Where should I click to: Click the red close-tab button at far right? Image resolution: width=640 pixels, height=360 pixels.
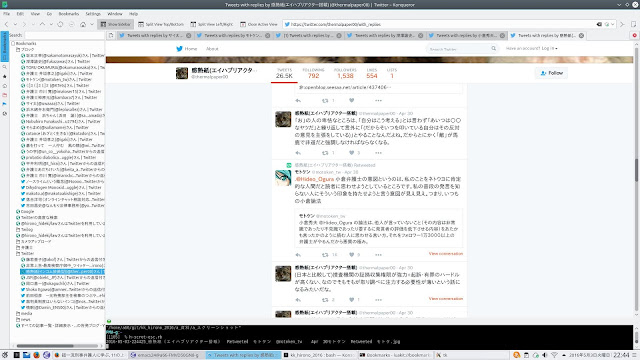pyautogui.click(x=635, y=36)
